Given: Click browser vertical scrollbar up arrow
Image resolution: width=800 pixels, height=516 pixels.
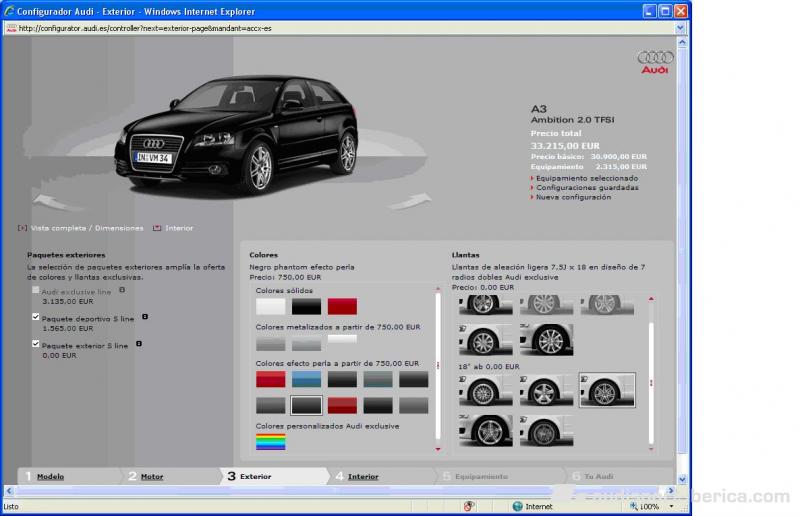Looking at the screenshot, I should coord(682,43).
